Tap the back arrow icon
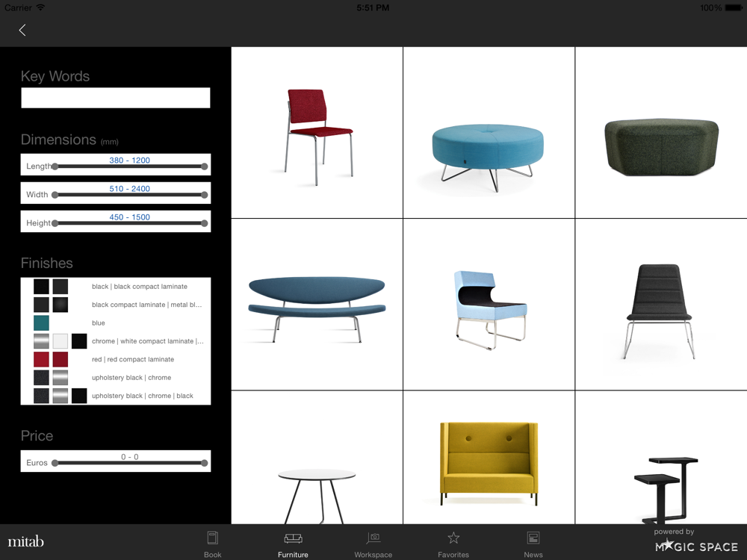 [22, 30]
